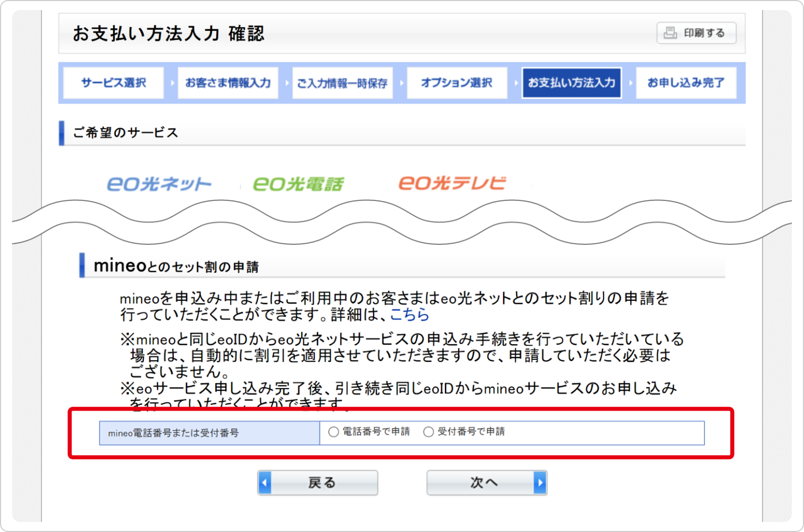Image resolution: width=804 pixels, height=532 pixels.
Task: Open the お申し込み完了 step
Action: 686,83
